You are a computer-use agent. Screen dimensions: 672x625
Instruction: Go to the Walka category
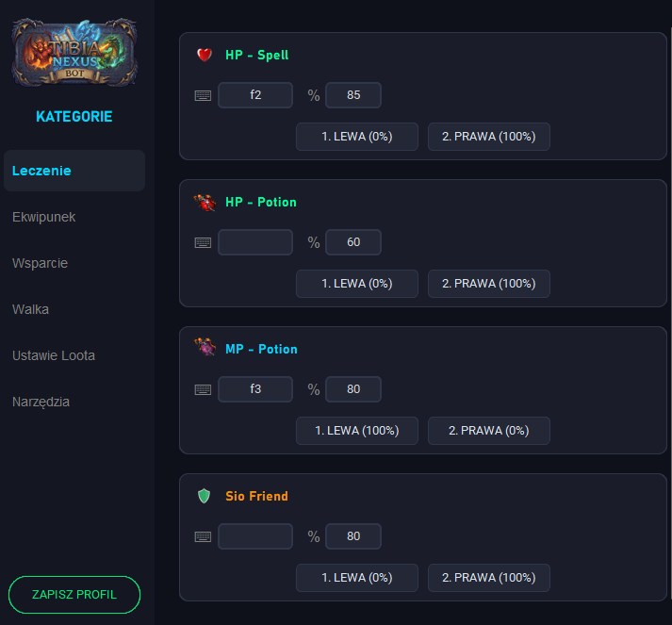pos(31,309)
